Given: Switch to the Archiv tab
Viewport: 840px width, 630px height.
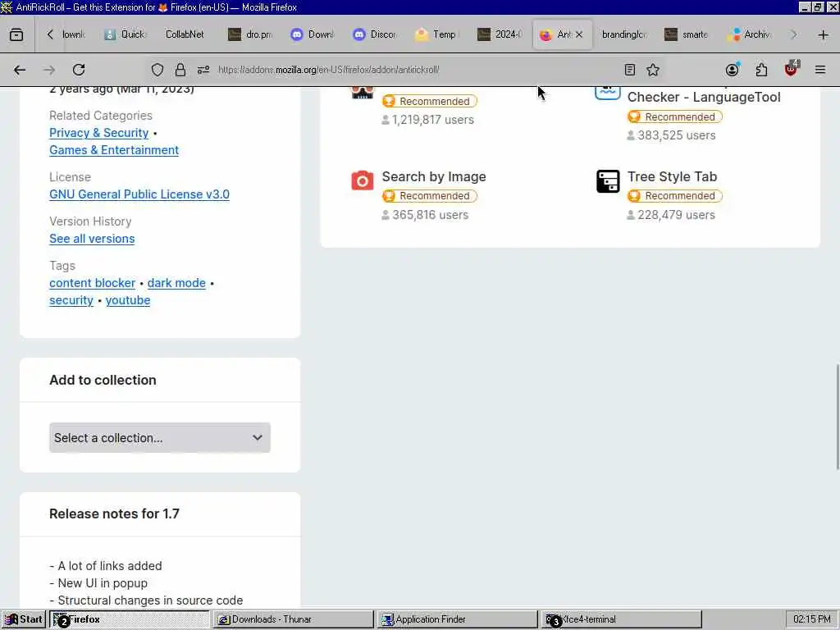Looking at the screenshot, I should tap(749, 34).
